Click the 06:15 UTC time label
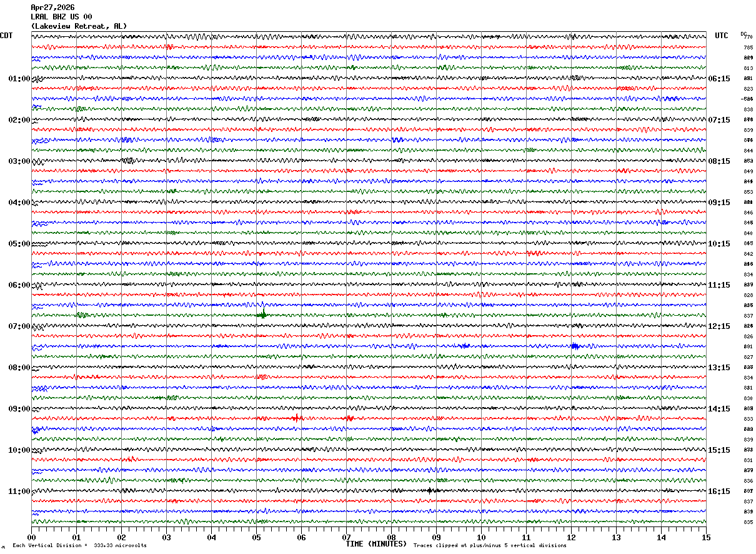This screenshot has height=554, width=756. coord(719,79)
